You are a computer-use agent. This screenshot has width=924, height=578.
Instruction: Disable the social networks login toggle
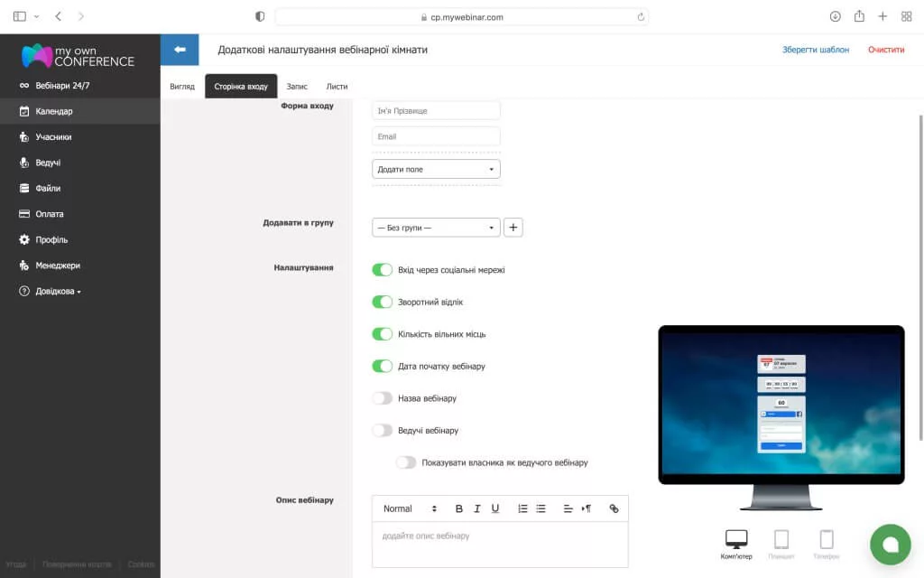coord(383,270)
